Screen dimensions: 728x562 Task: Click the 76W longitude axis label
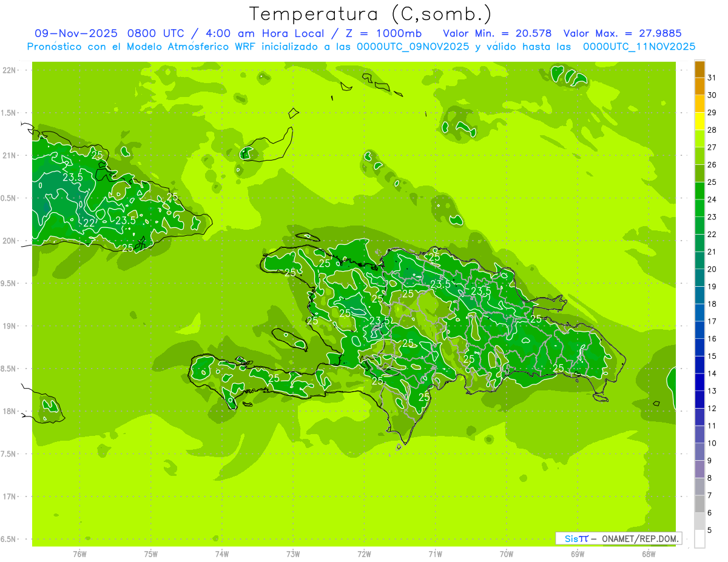tap(79, 554)
